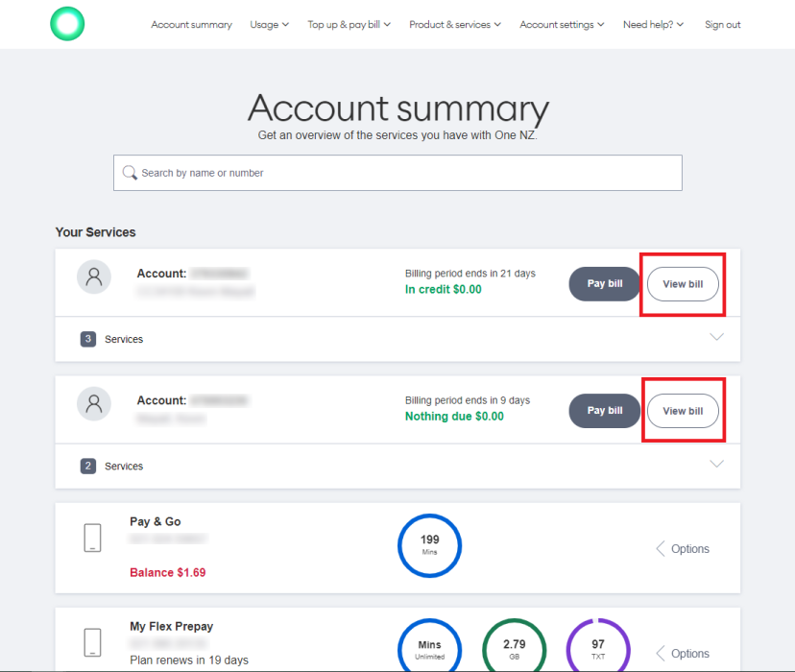Screen dimensions: 795x672
Task: Click the 2.79 GB data usage ring
Action: click(514, 646)
